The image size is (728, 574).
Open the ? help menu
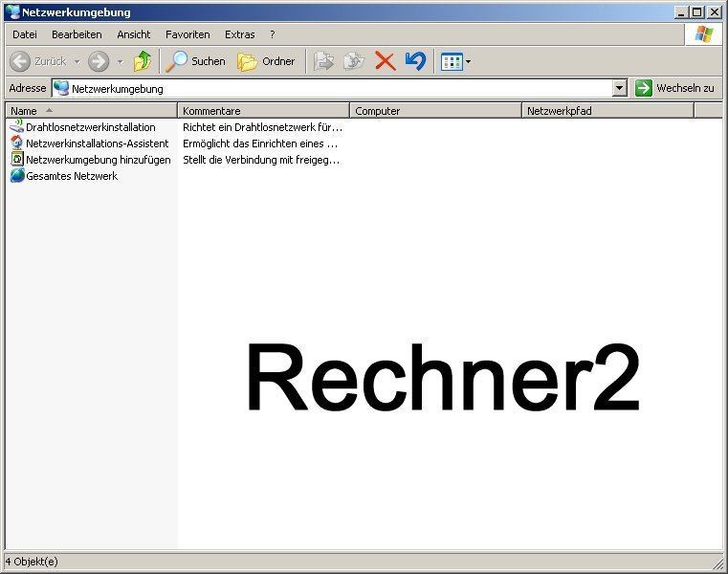point(272,34)
